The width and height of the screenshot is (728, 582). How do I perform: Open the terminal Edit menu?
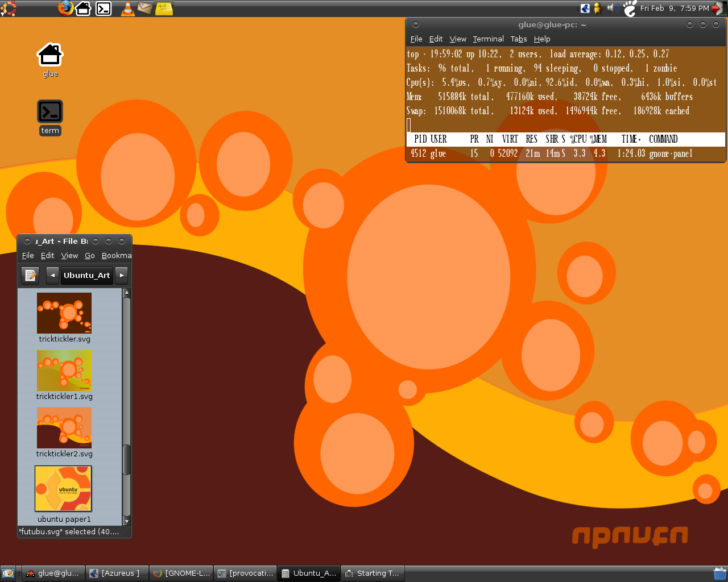click(436, 39)
